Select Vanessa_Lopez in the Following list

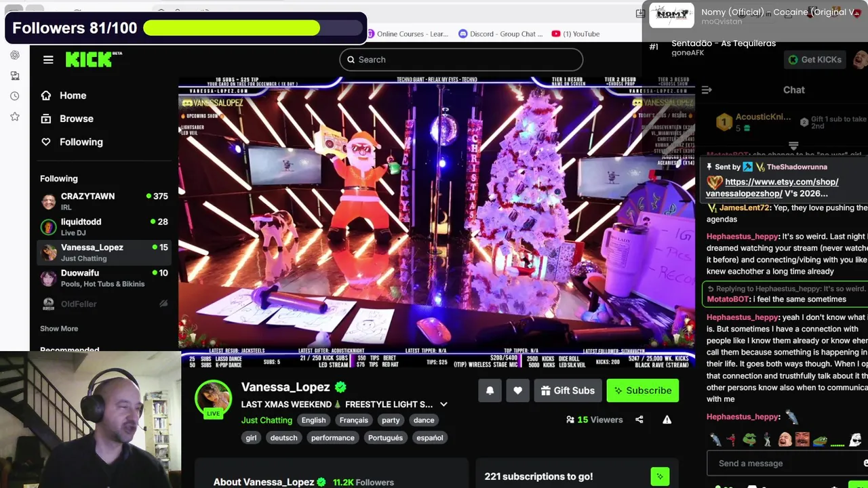click(104, 252)
